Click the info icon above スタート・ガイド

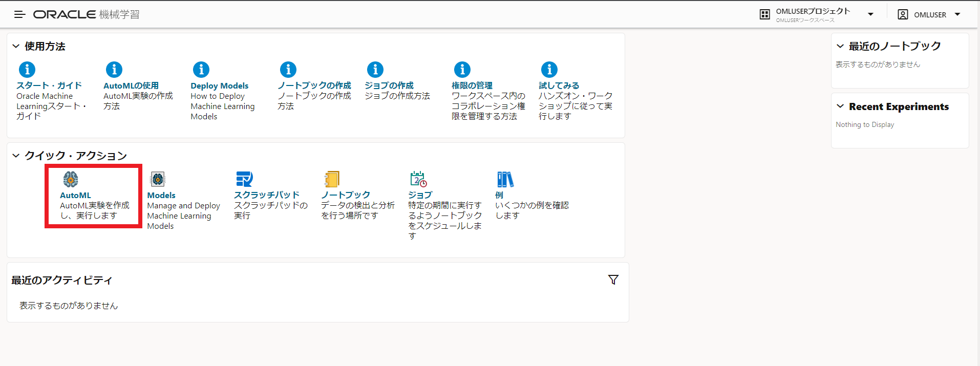pos(27,69)
